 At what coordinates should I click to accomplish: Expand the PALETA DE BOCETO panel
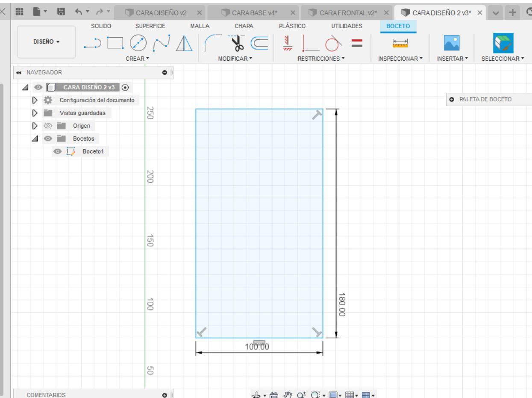pyautogui.click(x=453, y=99)
